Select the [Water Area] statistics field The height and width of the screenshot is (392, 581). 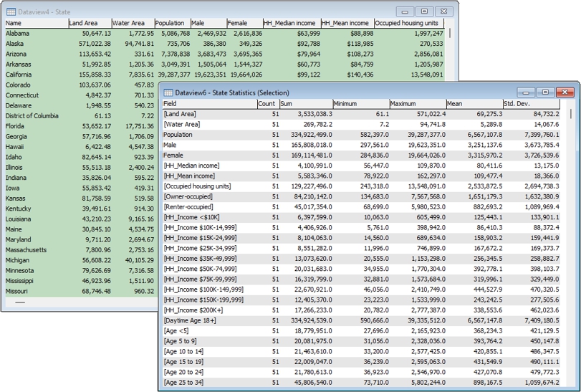pos(181,125)
